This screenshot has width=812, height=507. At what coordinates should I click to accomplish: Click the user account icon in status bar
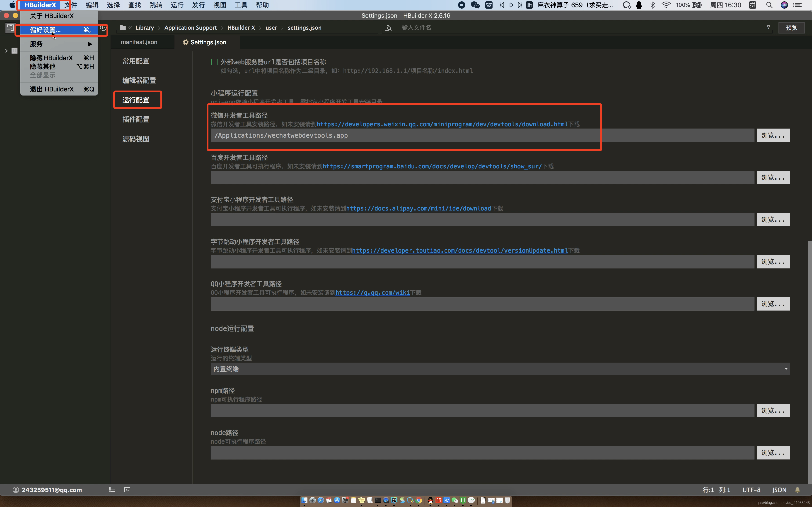tap(15, 490)
